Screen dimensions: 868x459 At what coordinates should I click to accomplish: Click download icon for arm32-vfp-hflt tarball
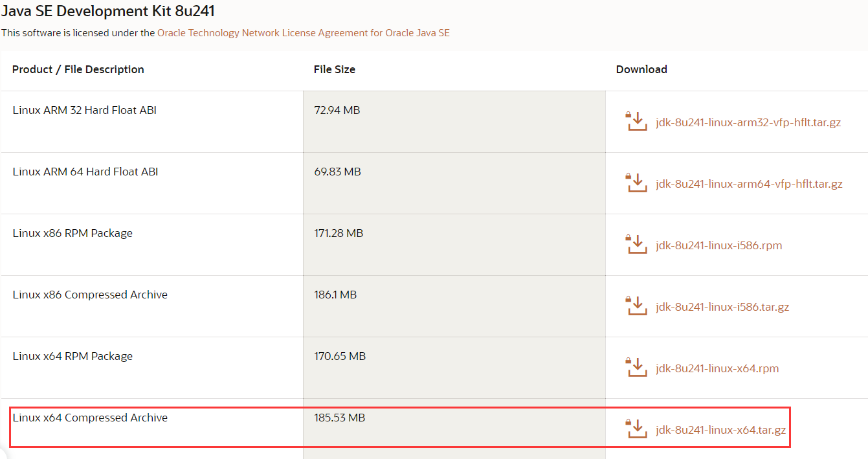tap(636, 121)
